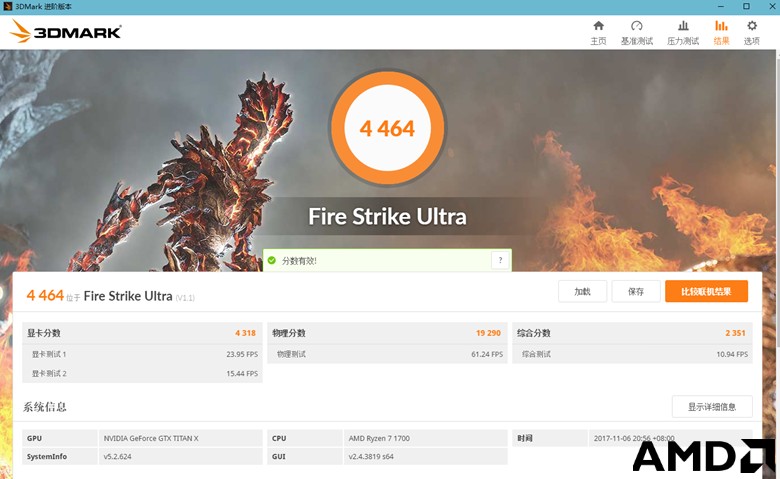Click the 物理分数 19 290 header row
The image size is (780, 479).
point(387,333)
